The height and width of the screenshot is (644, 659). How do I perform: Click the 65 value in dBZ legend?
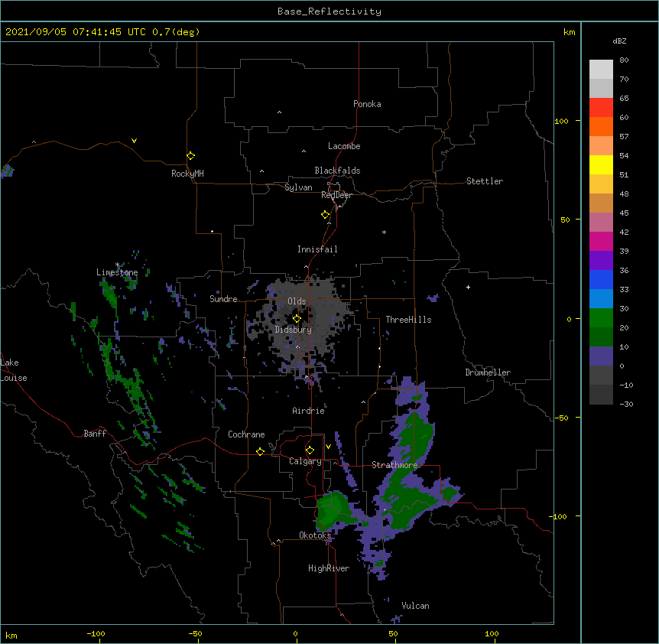(624, 99)
